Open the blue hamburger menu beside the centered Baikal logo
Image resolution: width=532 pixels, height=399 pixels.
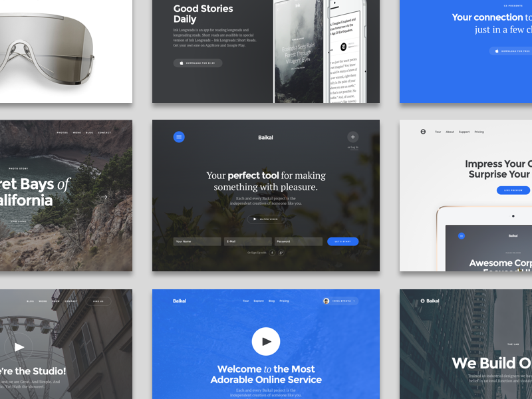pyautogui.click(x=179, y=137)
